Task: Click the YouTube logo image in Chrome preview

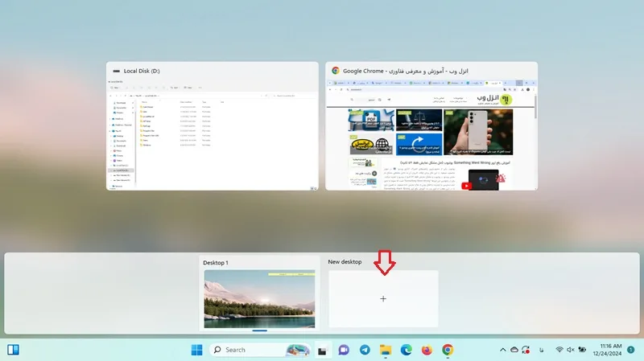Action: pos(467,186)
